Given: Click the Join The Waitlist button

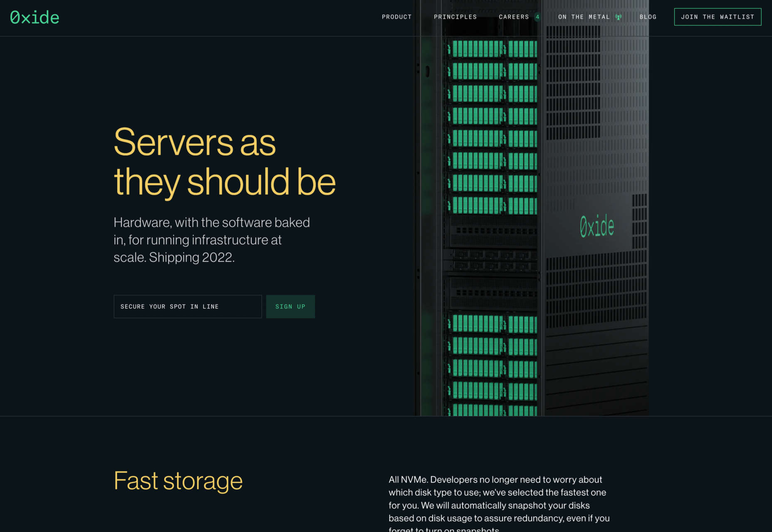Looking at the screenshot, I should [718, 17].
